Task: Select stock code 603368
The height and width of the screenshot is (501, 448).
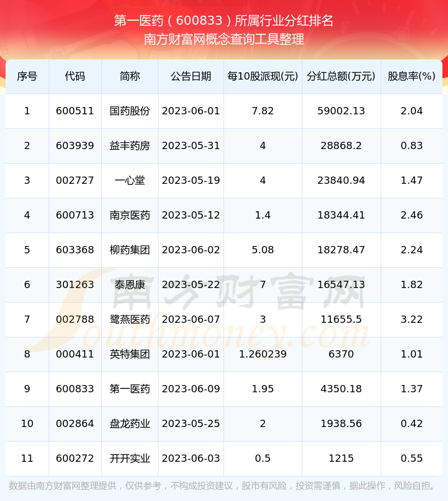Action: tap(75, 250)
